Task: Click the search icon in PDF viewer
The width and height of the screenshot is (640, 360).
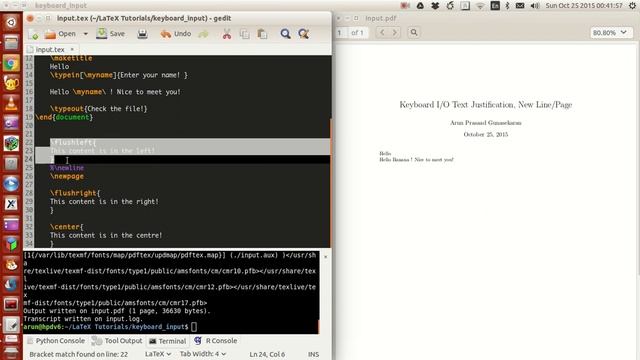Action: point(414,32)
